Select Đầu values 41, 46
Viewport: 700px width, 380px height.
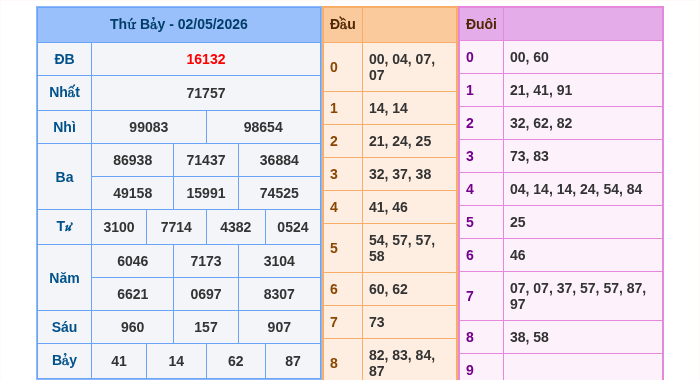point(388,207)
